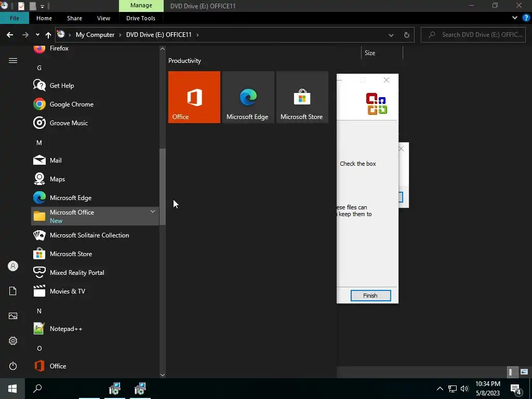Open first setup installer taskbar icon
Viewport: 532px width, 399px height.
(115, 389)
